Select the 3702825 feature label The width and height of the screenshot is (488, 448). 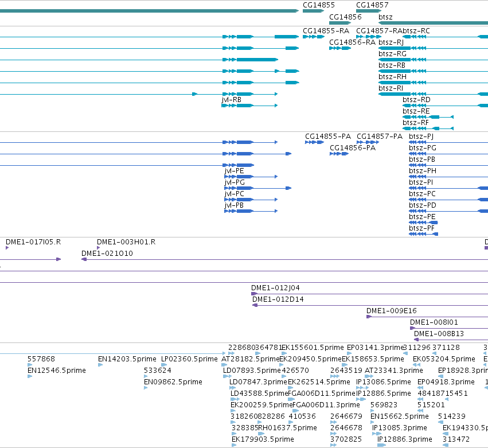tap(346, 439)
